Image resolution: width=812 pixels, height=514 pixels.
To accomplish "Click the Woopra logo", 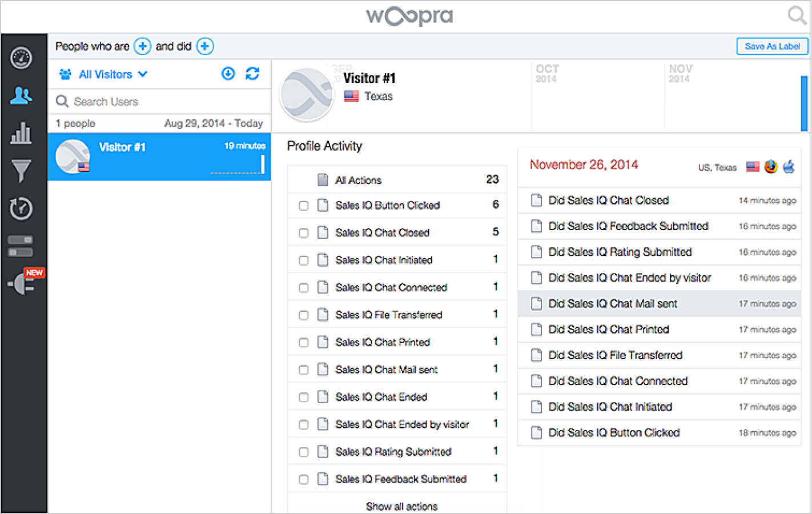I will pos(409,15).
